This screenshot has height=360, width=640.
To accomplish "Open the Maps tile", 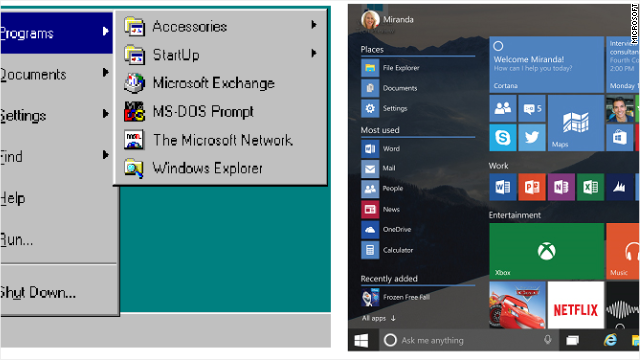I will pyautogui.click(x=576, y=123).
